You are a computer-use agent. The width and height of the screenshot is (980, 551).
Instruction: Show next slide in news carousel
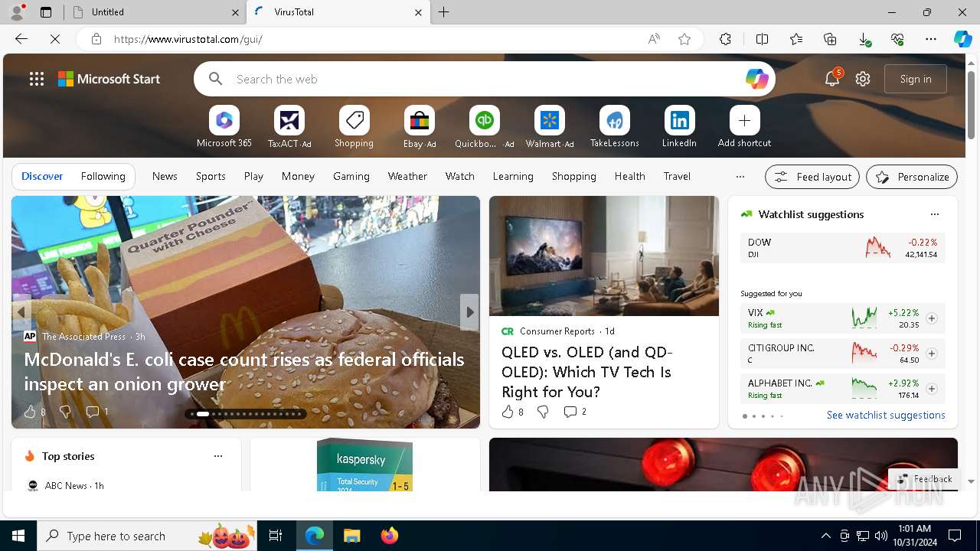(x=469, y=311)
